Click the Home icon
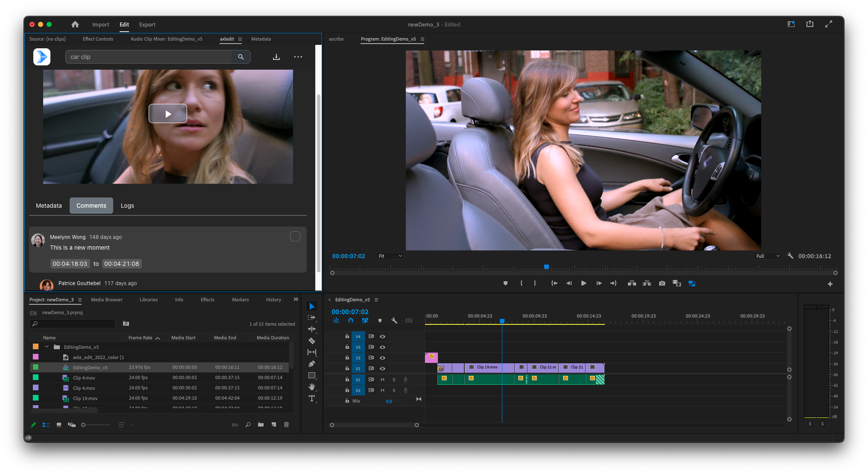 [75, 24]
